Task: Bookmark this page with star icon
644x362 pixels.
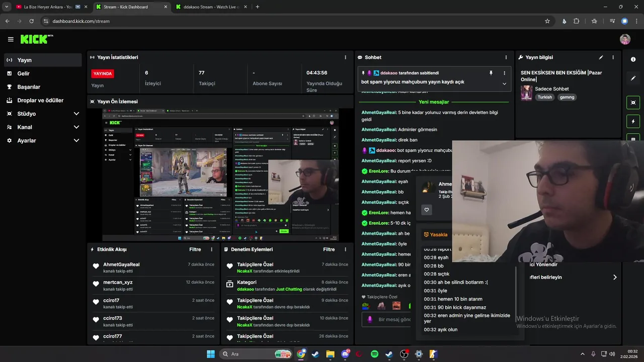Action: tap(547, 21)
